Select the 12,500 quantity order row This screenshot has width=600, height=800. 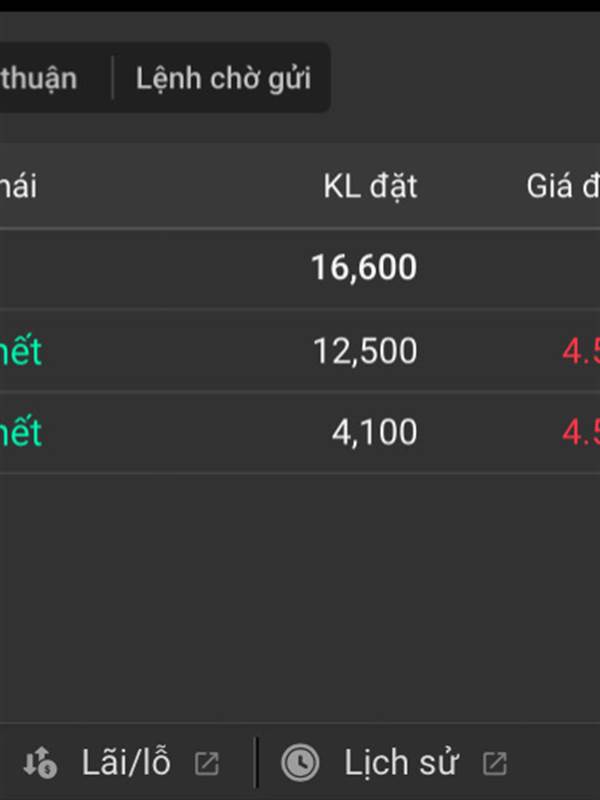(x=364, y=351)
